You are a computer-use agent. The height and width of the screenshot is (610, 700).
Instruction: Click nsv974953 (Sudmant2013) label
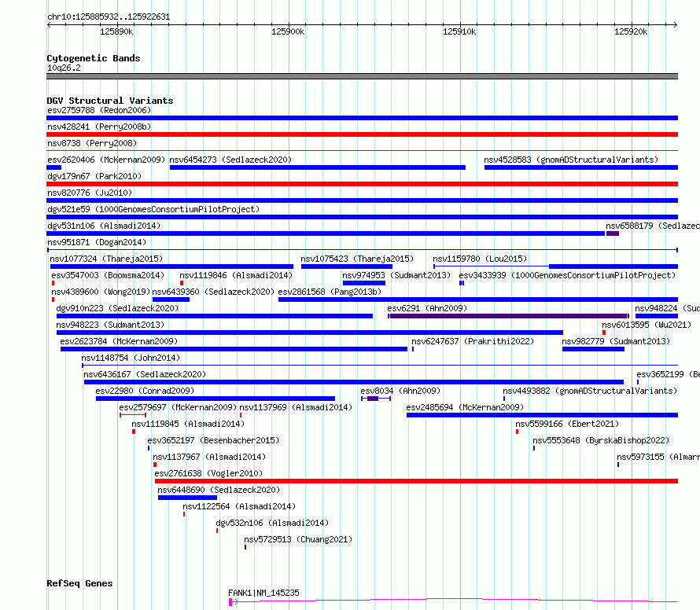point(396,275)
